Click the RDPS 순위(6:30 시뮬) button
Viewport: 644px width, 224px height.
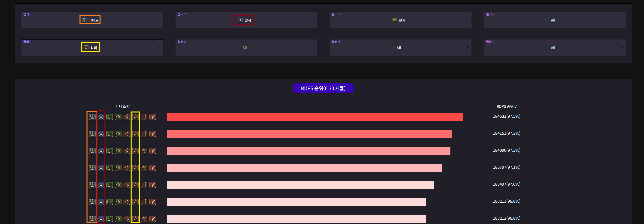[323, 88]
